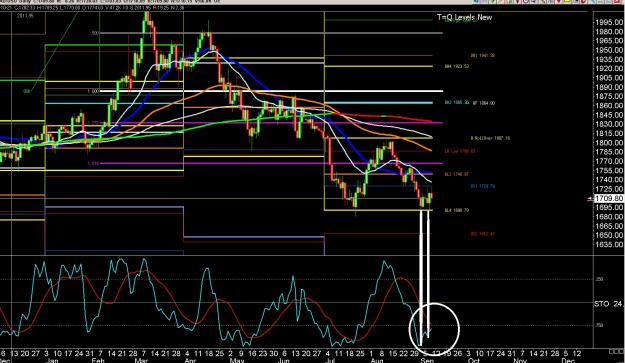Click the Sep month label on time axis
625x363 pixels.
(x=427, y=360)
